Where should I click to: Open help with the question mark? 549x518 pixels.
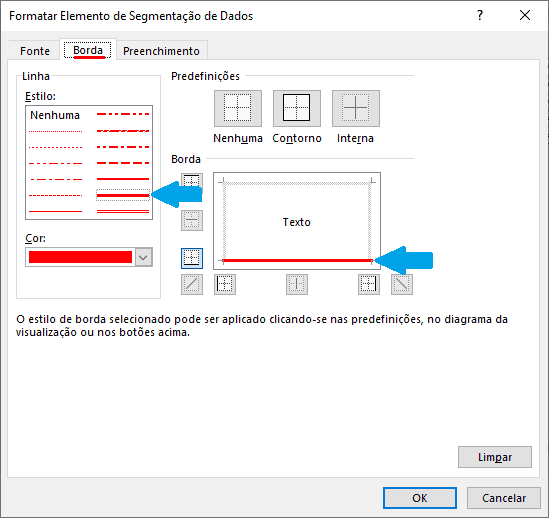[x=480, y=15]
